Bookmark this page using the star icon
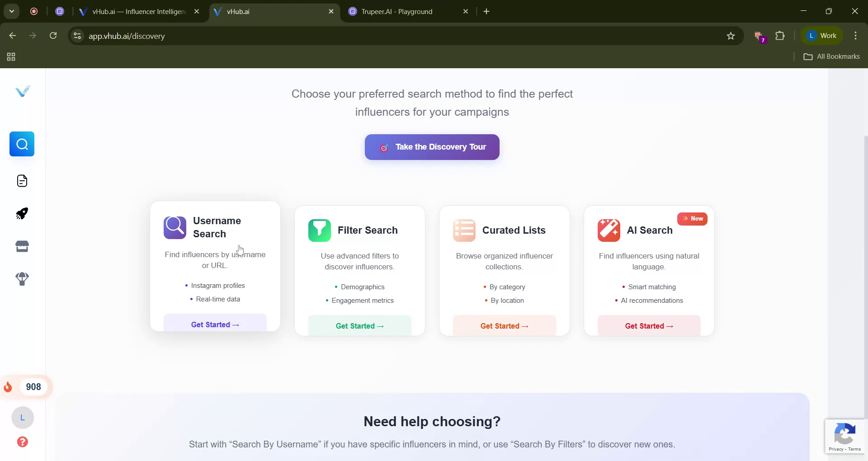Viewport: 868px width, 461px height. [x=731, y=36]
